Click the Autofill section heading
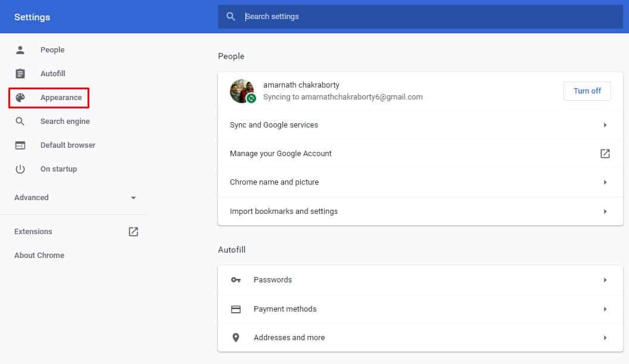This screenshot has width=629, height=364. click(232, 250)
